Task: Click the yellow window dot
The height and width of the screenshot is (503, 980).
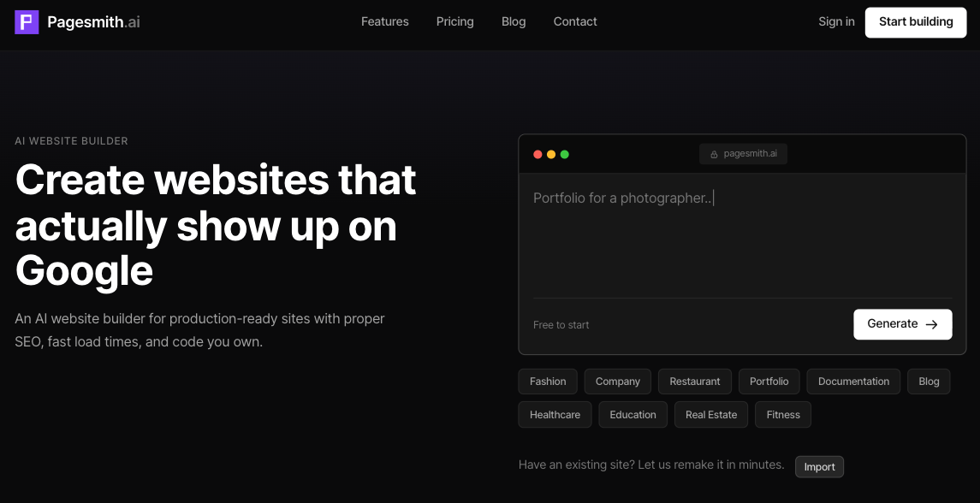Action: (551, 154)
